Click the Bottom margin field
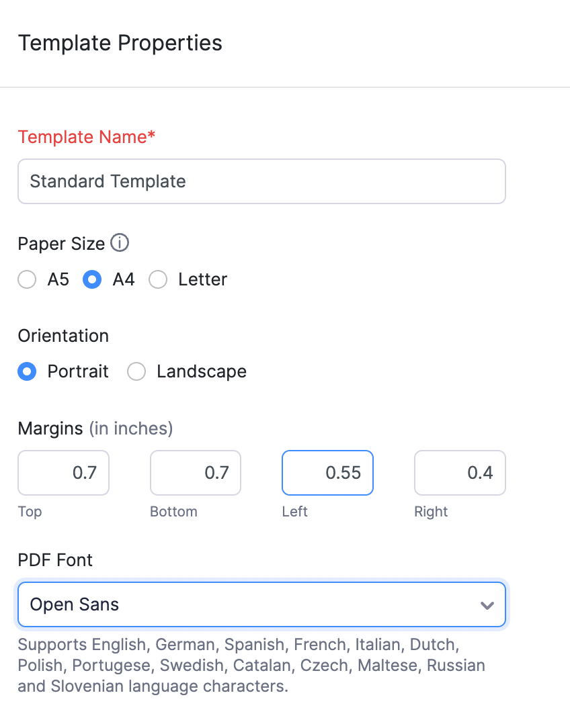Screen dimensions: 570x728 (x=195, y=473)
